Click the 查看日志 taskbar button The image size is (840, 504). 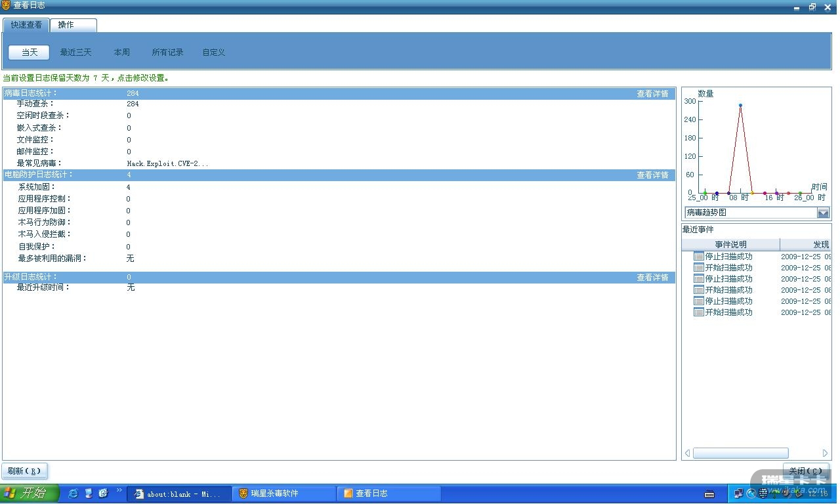(389, 494)
